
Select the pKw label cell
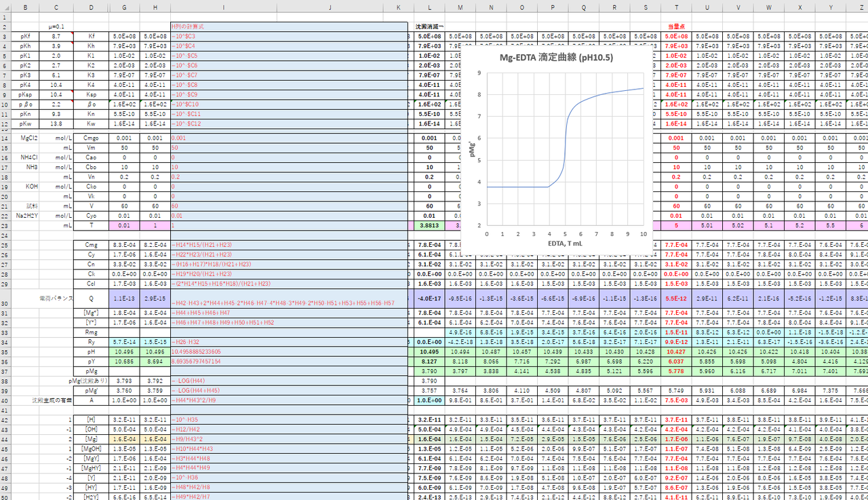click(25, 124)
